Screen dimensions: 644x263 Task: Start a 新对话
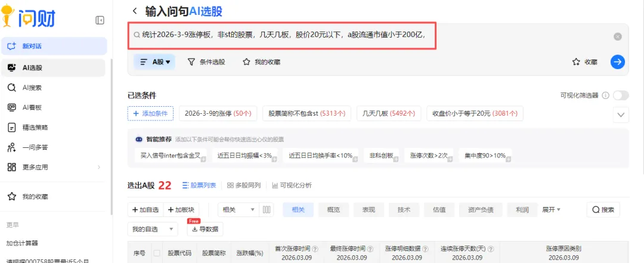click(x=54, y=46)
